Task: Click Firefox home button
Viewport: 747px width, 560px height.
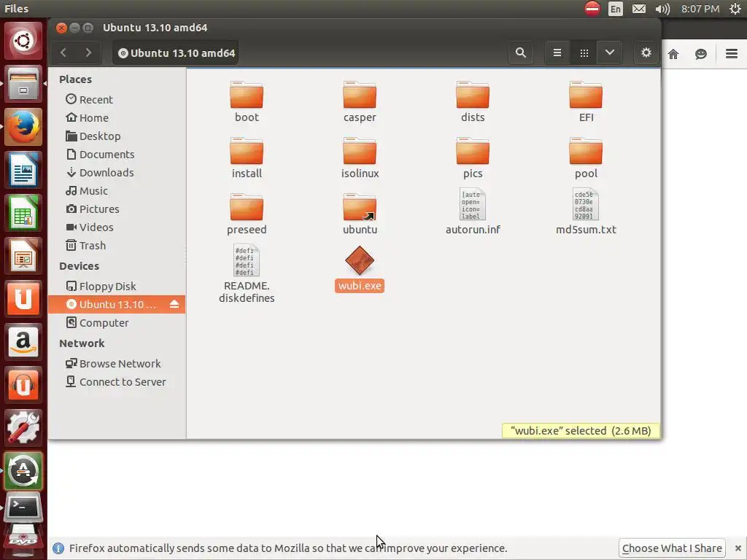Action: tap(673, 54)
